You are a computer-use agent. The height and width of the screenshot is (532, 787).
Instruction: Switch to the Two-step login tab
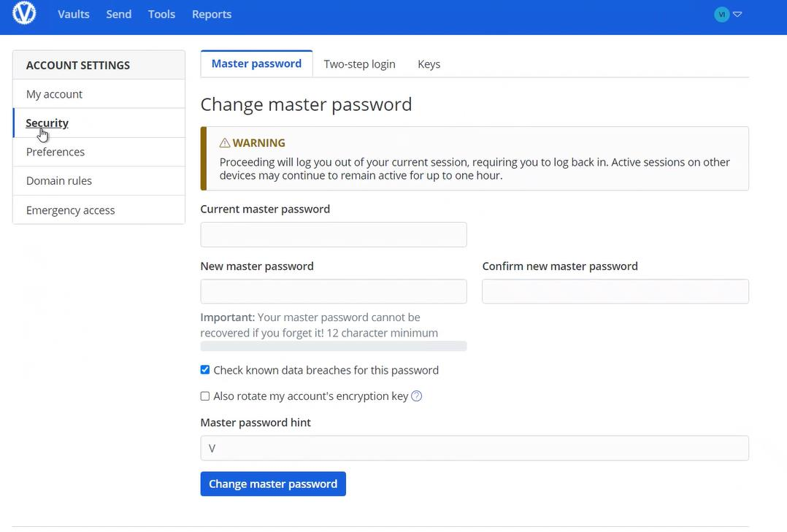359,64
